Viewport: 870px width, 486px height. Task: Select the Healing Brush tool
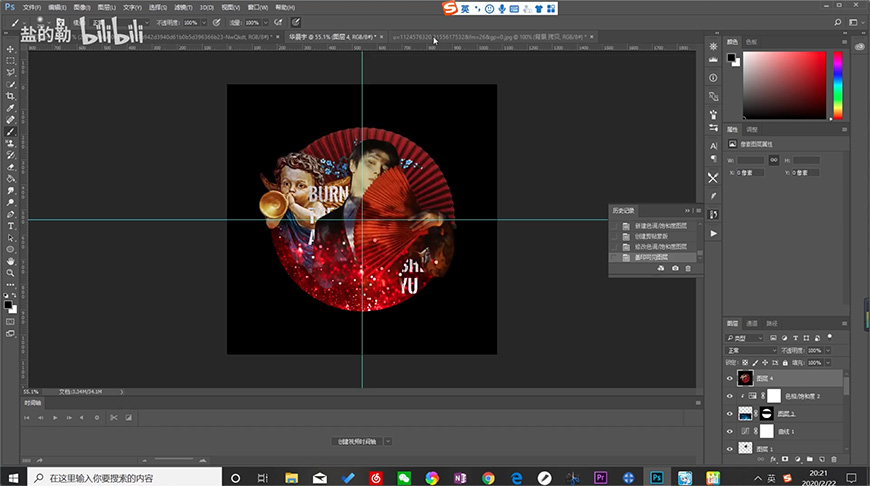coord(10,119)
